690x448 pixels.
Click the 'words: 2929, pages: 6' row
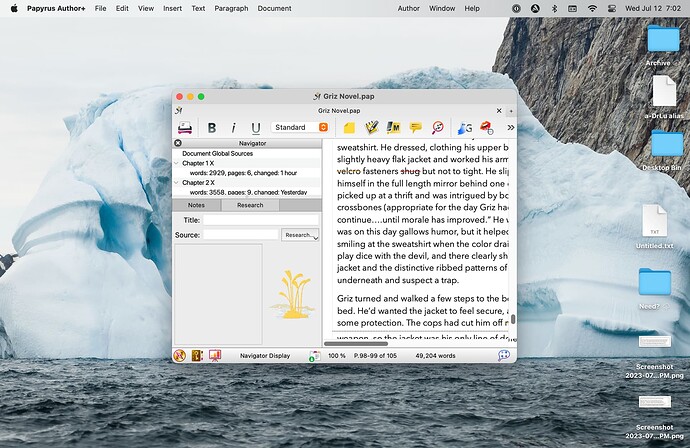pyautogui.click(x=243, y=173)
